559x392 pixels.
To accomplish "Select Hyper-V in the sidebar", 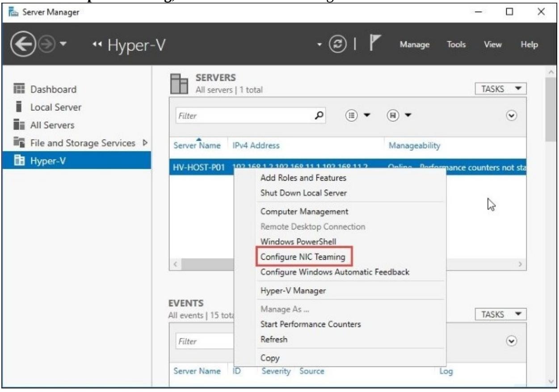I will pyautogui.click(x=76, y=162).
